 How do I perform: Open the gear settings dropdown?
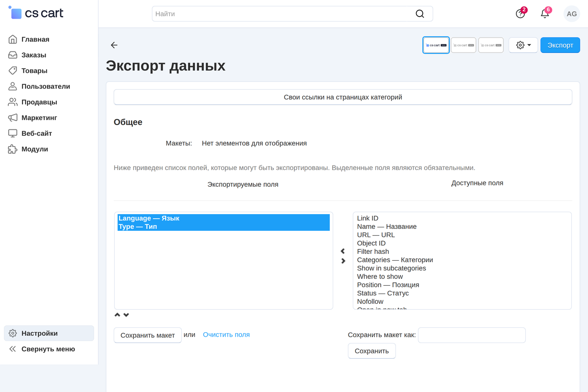coord(523,45)
